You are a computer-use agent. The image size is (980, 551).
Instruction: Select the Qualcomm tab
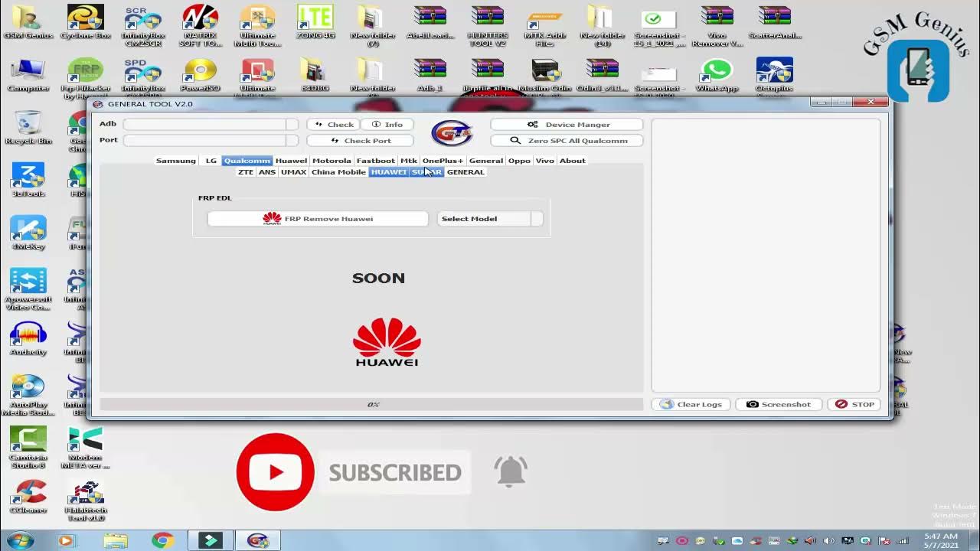coord(247,161)
